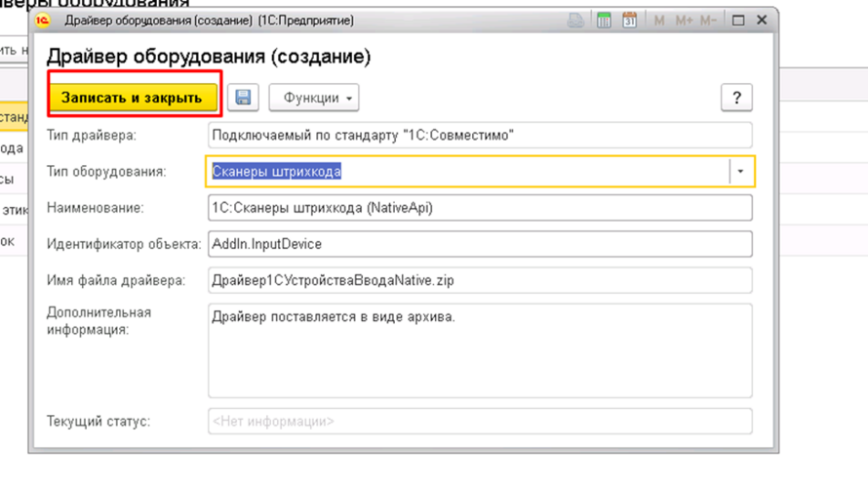Screen dimensions: 868x490
Task: Click the printer icon in title bar
Action: [577, 20]
